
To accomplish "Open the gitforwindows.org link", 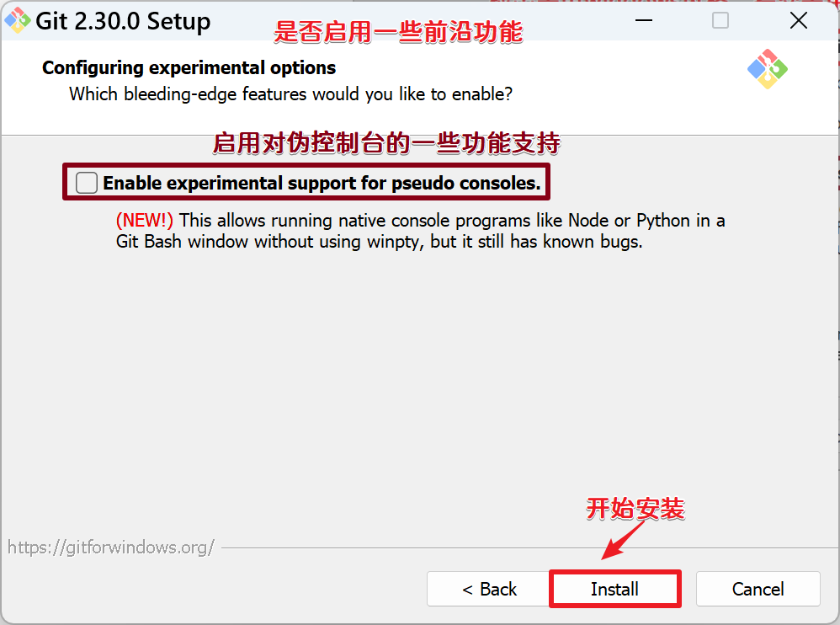I will click(x=111, y=548).
